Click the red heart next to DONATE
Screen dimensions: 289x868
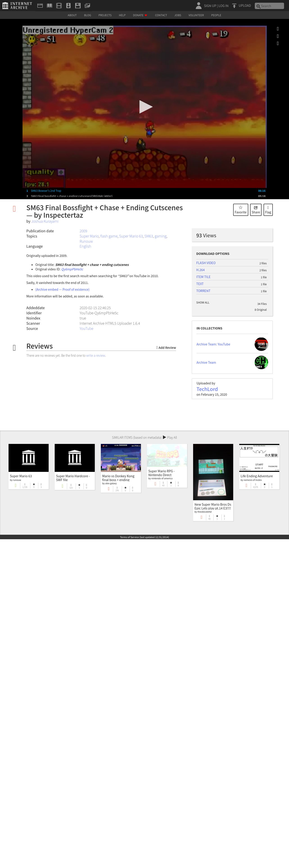[146, 16]
